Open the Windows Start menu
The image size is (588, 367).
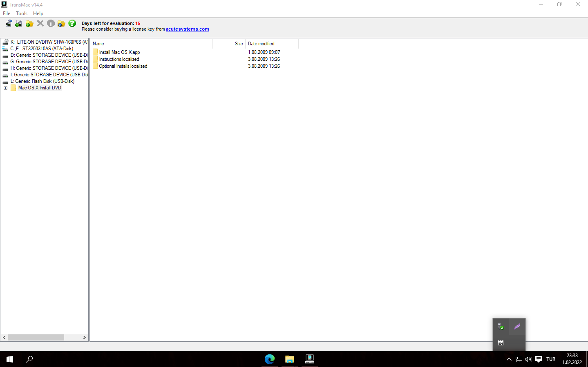(x=10, y=359)
